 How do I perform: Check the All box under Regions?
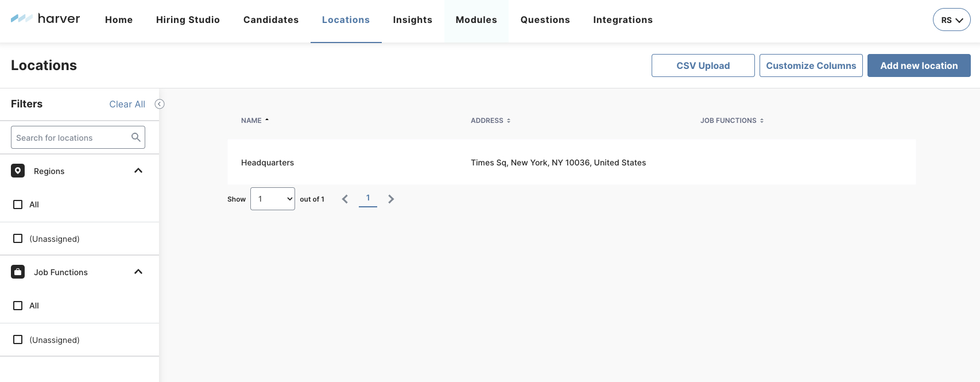(18, 204)
